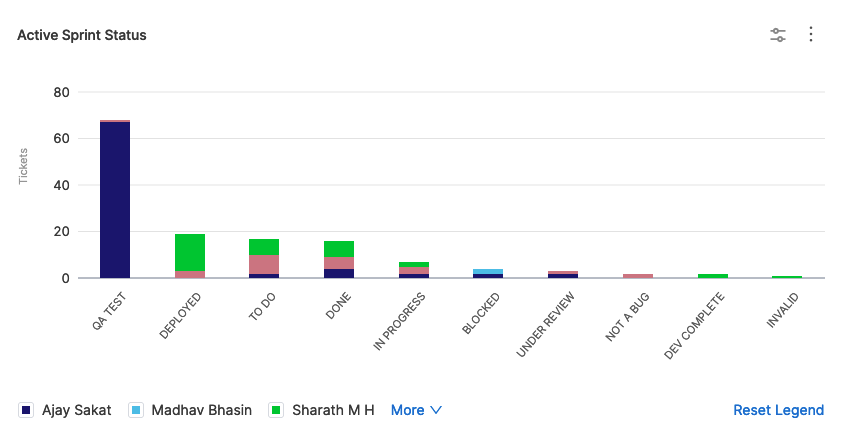This screenshot has height=430, width=841.
Task: Toggle Ajay Sakat legend series
Action: tap(75, 410)
